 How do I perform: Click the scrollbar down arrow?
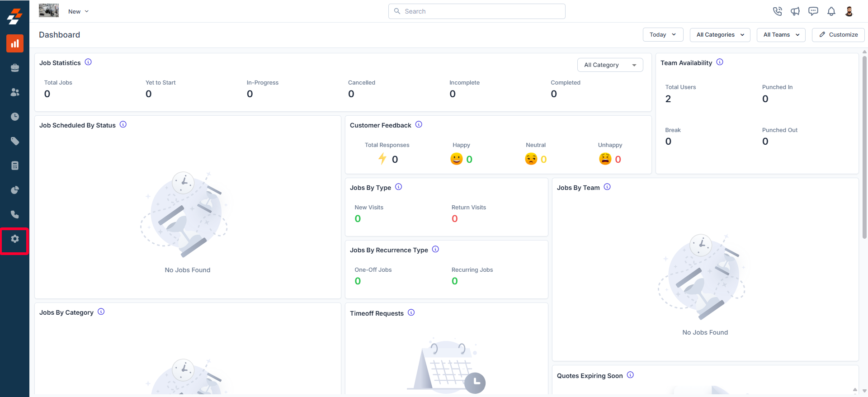864,391
